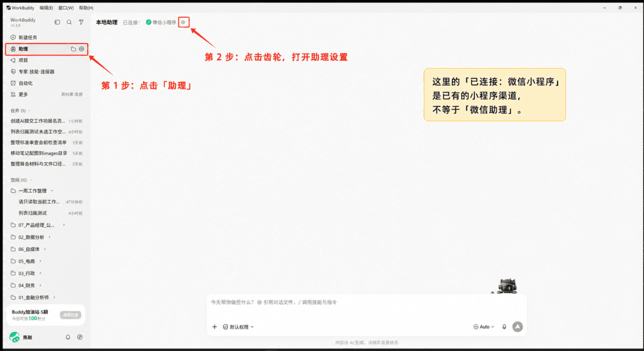
Task: Start voice input with the microphone icon
Action: (504, 327)
